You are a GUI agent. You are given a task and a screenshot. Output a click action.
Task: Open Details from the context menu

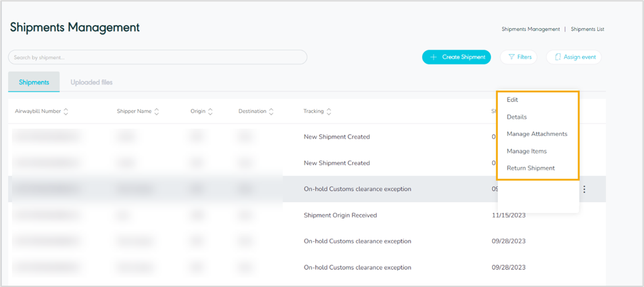[516, 117]
